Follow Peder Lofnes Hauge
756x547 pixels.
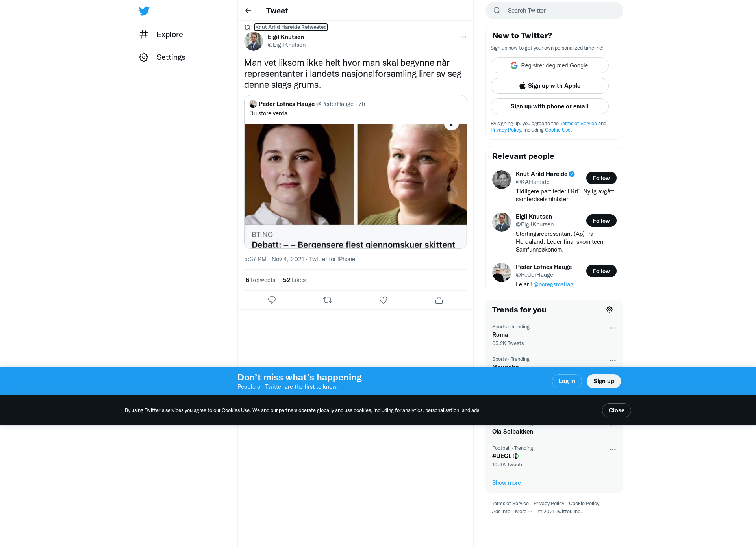[x=601, y=271]
